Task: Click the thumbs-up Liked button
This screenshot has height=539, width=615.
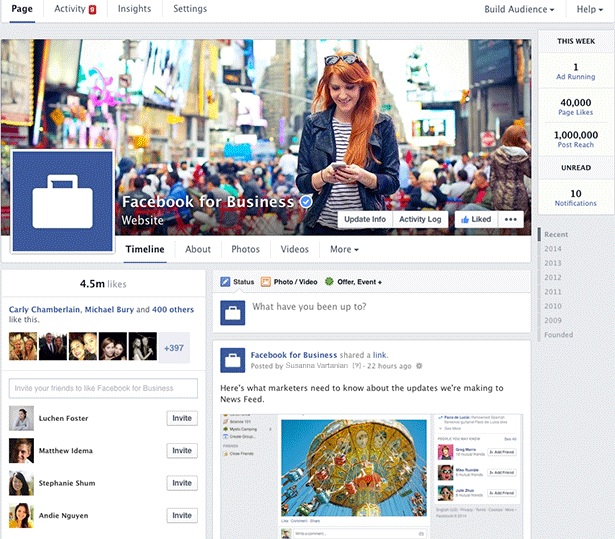Action: pos(476,219)
